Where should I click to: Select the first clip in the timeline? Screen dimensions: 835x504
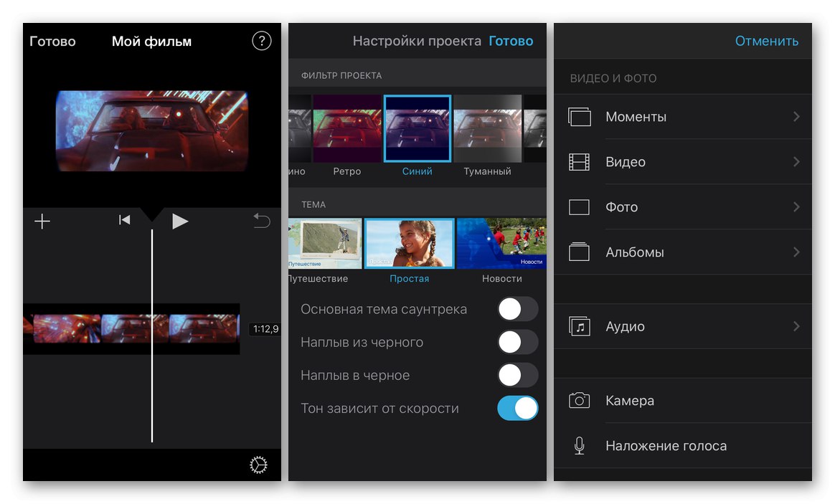(67, 328)
